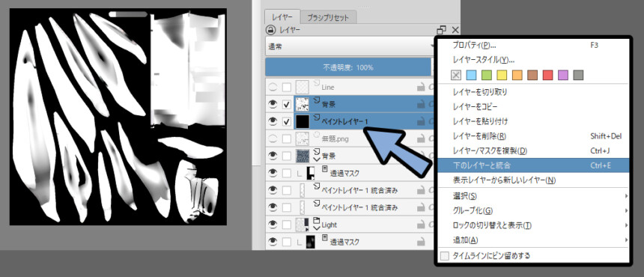The height and width of the screenshot is (277, 644).
Task: Collapse the Light group layer
Action: click(316, 228)
